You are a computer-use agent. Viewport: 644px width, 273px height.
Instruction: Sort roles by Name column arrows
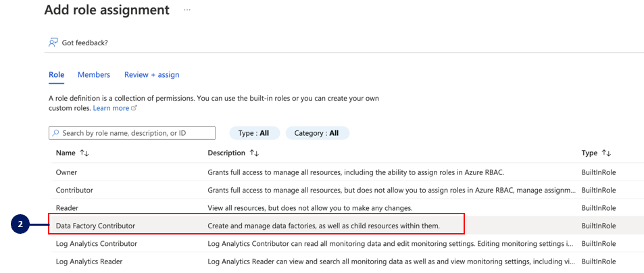tap(84, 153)
